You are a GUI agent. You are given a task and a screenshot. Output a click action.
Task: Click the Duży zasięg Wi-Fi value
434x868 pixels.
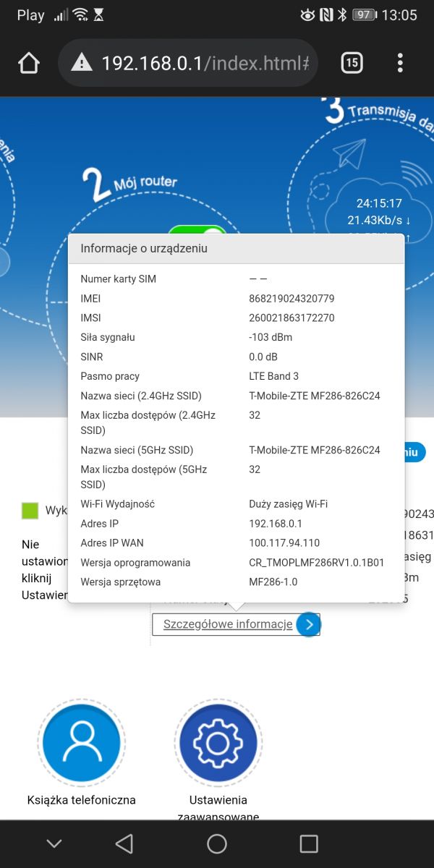(289, 503)
